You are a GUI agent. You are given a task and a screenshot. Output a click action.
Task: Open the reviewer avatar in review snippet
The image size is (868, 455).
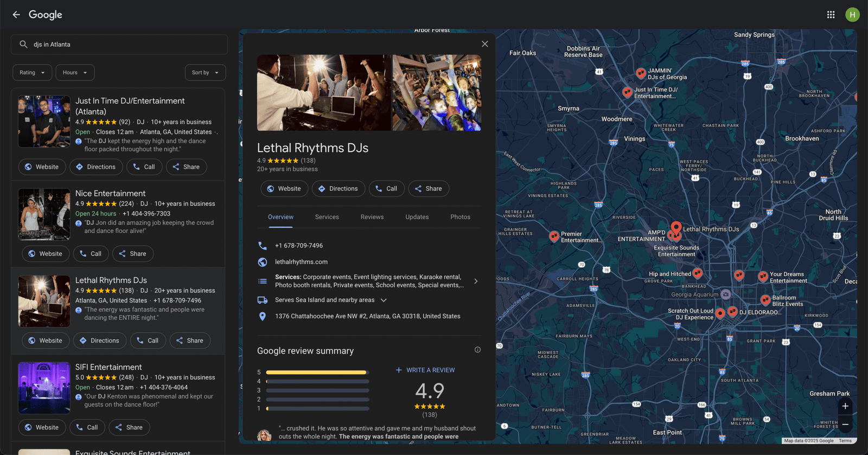264,435
